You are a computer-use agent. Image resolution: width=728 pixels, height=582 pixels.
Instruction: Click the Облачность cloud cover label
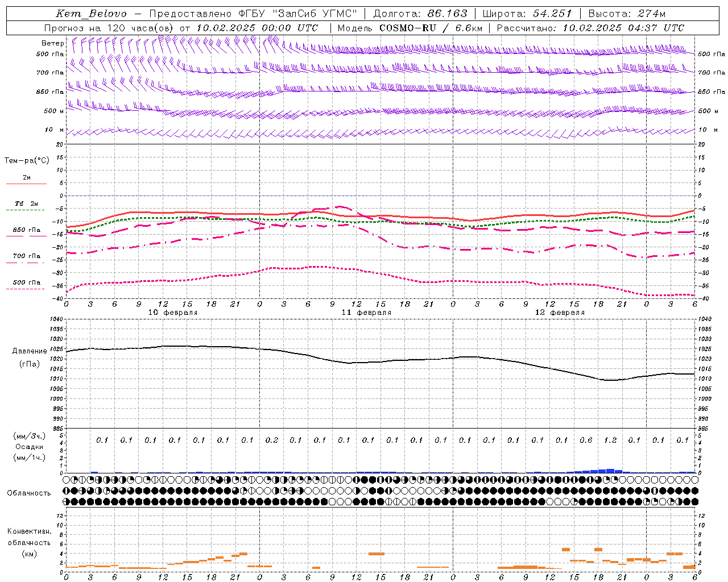tap(29, 493)
